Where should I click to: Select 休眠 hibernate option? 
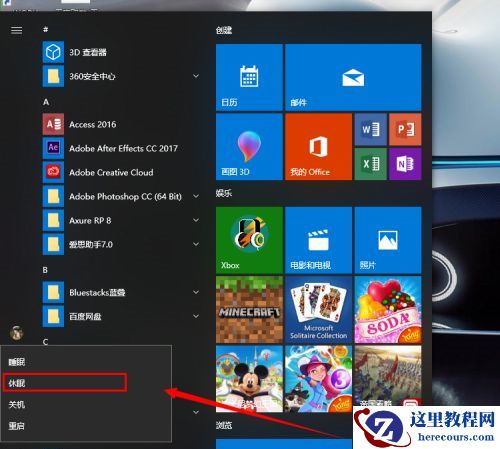tap(86, 383)
